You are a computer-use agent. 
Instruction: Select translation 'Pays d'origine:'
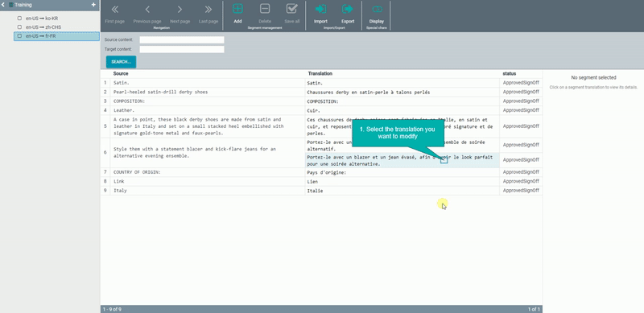pyautogui.click(x=327, y=172)
